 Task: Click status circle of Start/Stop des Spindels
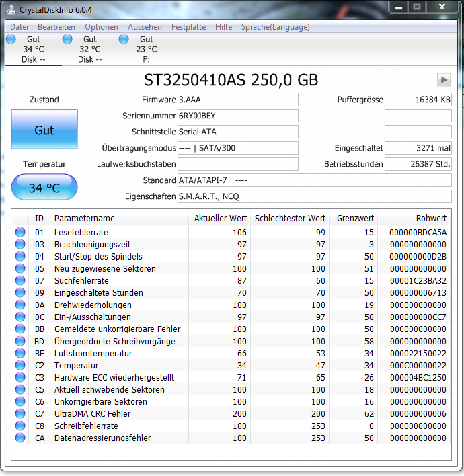20,256
